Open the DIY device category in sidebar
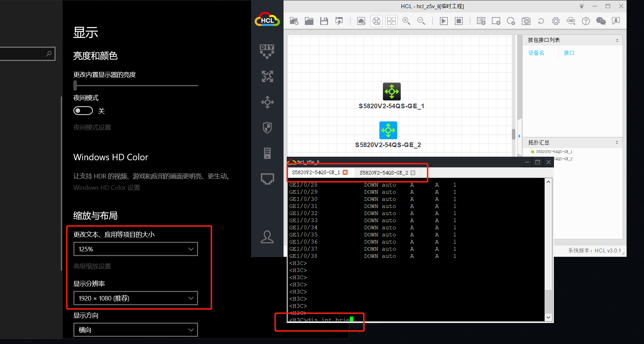The image size is (644, 344). click(x=267, y=51)
